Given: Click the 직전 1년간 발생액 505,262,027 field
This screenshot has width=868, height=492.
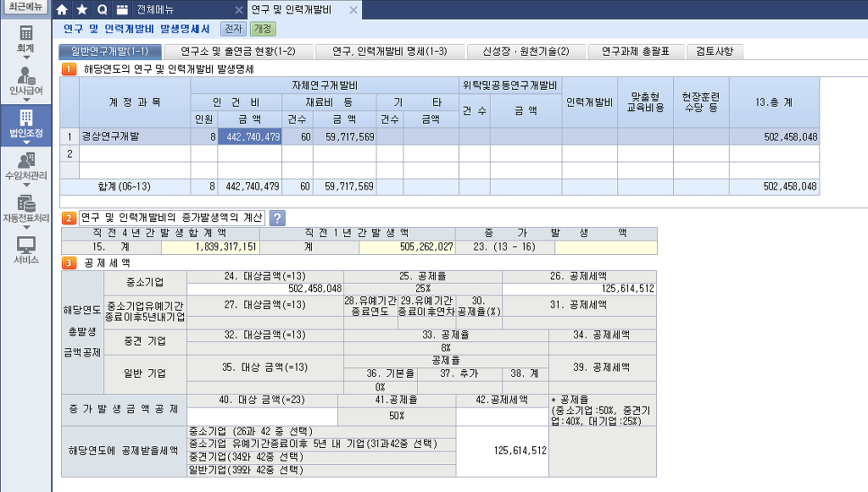Looking at the screenshot, I should [x=407, y=247].
